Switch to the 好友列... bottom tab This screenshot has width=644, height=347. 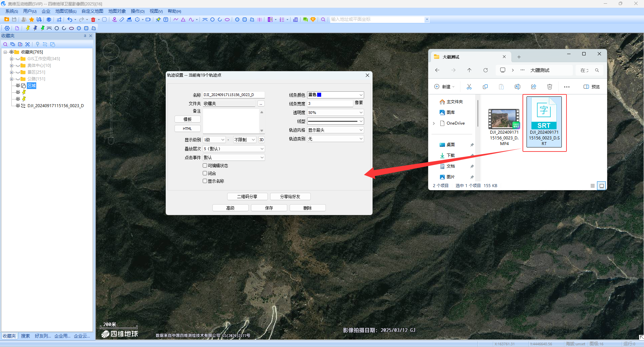click(43, 336)
